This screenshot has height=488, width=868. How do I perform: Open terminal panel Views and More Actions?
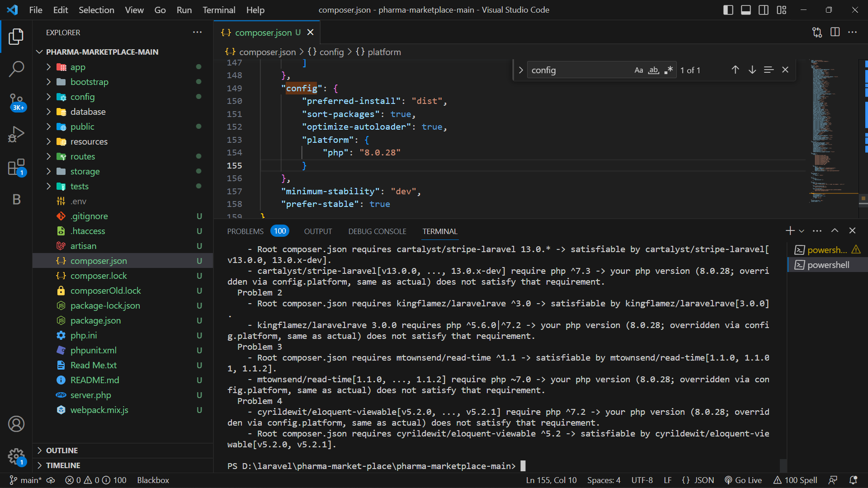(x=817, y=231)
